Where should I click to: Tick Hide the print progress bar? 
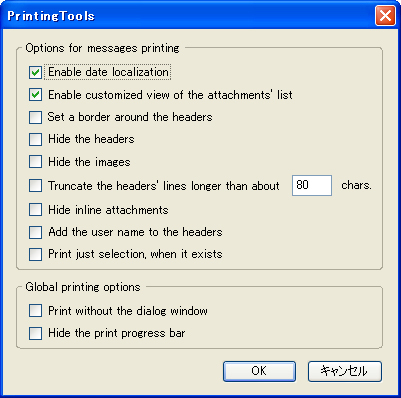coord(35,333)
